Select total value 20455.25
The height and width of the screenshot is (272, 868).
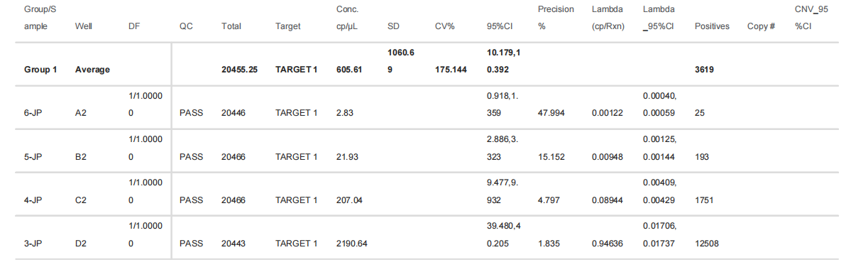[239, 70]
